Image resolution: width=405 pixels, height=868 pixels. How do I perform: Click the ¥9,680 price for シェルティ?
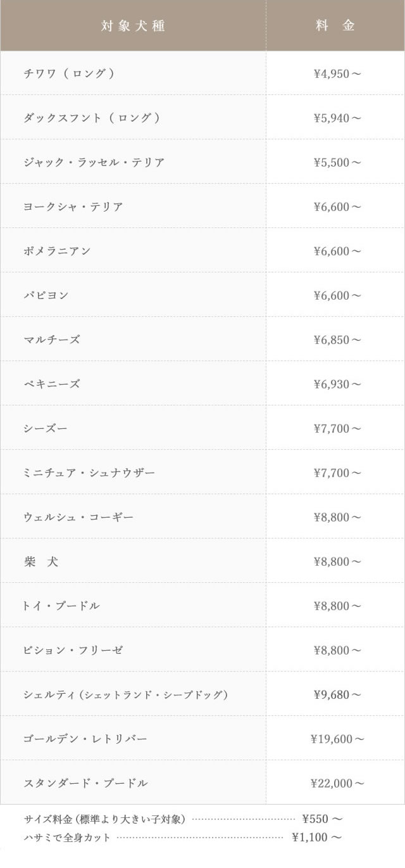click(x=337, y=694)
